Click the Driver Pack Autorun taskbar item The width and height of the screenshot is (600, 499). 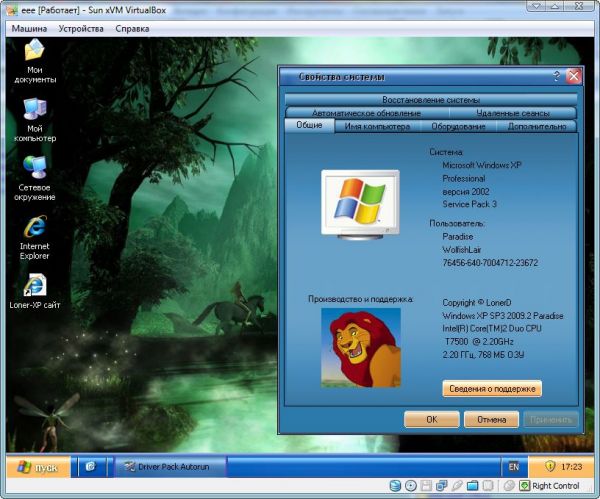170,466
